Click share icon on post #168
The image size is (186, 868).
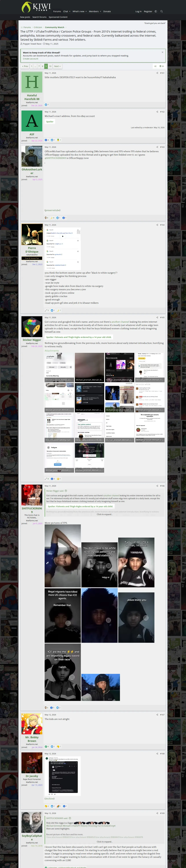157,754
